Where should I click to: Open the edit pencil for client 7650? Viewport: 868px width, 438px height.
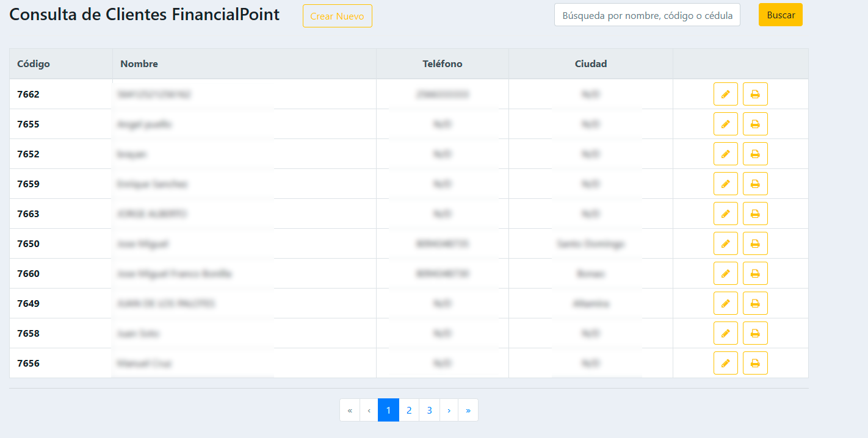tap(725, 243)
